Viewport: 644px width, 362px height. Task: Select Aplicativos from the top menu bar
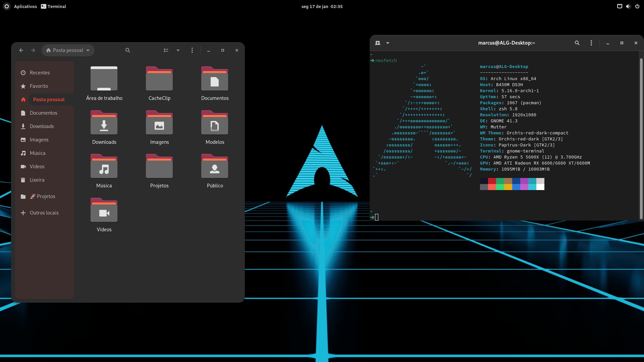coord(25,6)
